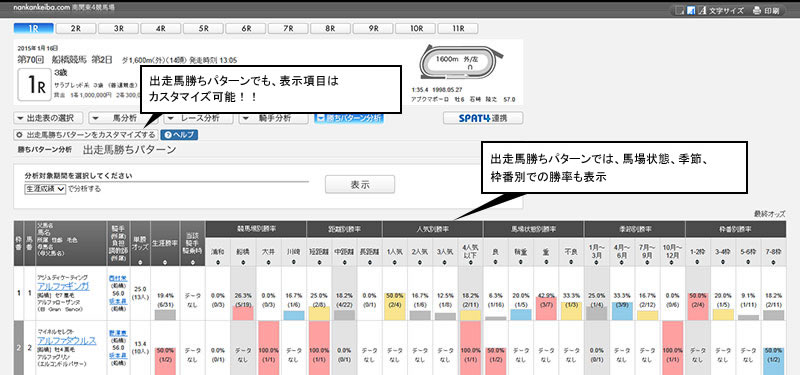The image size is (800, 375).
Task: Click the printer 印刷 icon
Action: [757, 11]
